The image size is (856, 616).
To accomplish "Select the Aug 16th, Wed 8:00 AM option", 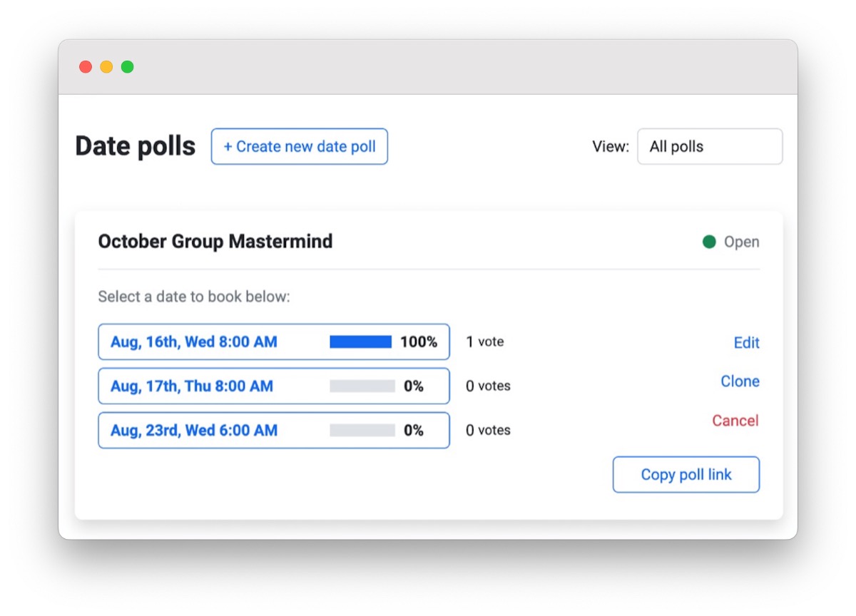I will coord(194,342).
